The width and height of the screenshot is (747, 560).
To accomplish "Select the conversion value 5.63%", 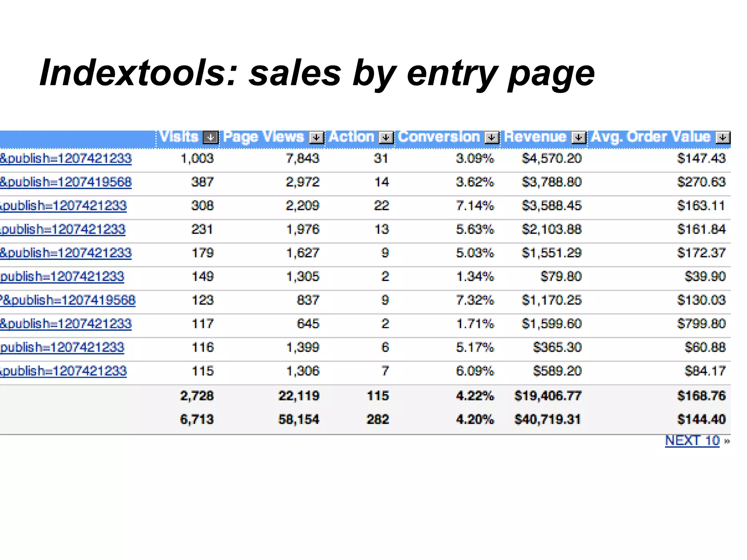I will 475,230.
